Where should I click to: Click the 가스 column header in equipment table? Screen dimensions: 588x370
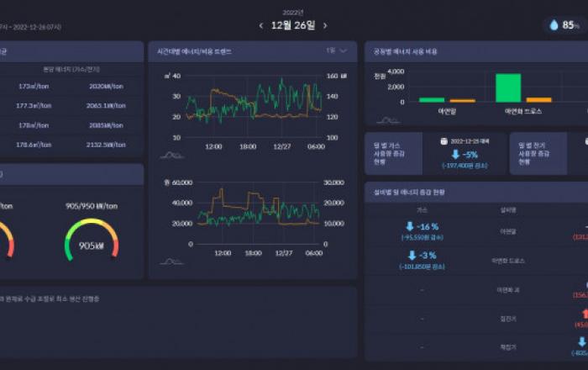coord(422,209)
